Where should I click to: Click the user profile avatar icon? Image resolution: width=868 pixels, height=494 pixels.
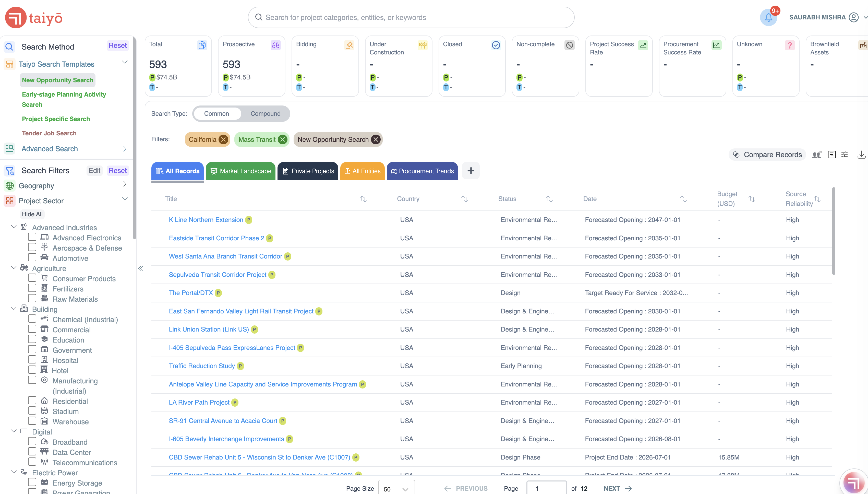[853, 17]
